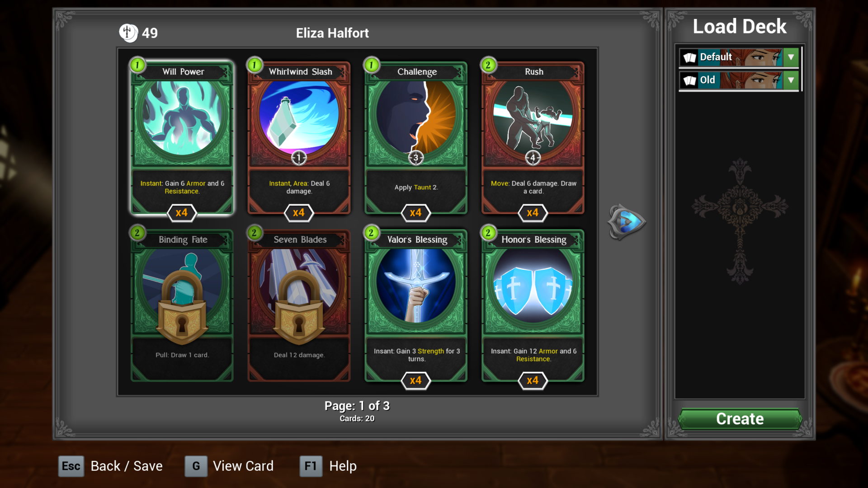Select the Old deck entry

pos(739,80)
